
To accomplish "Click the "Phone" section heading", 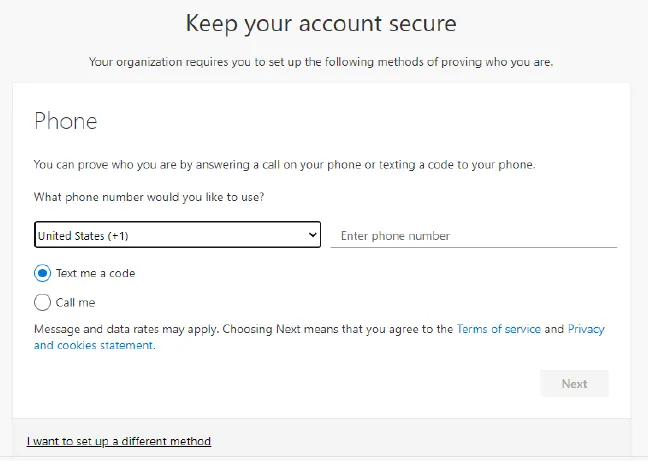I will (66, 122).
